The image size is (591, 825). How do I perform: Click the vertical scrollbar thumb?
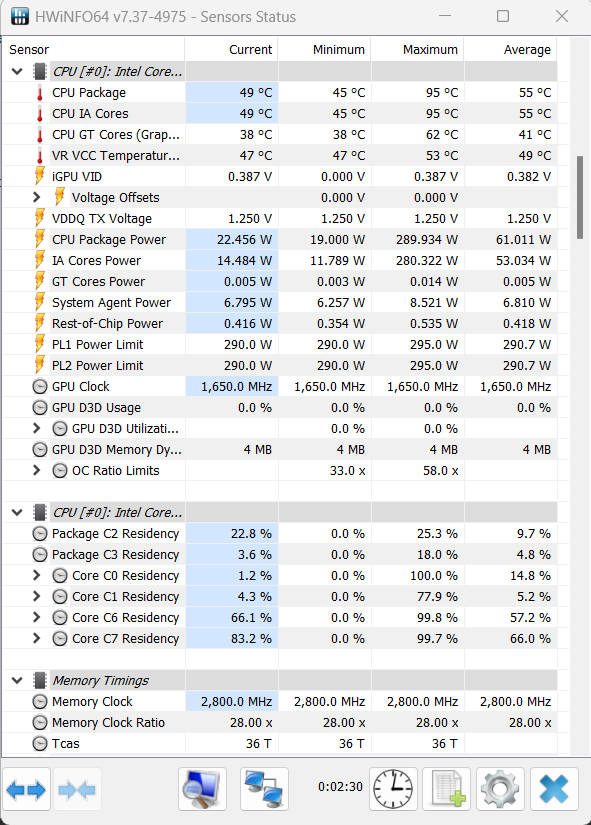(580, 197)
